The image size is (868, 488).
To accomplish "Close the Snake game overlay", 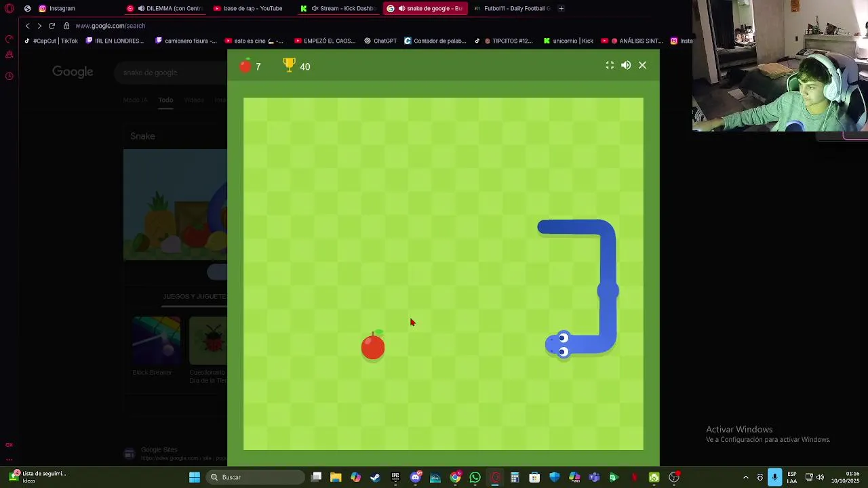I will pos(642,65).
